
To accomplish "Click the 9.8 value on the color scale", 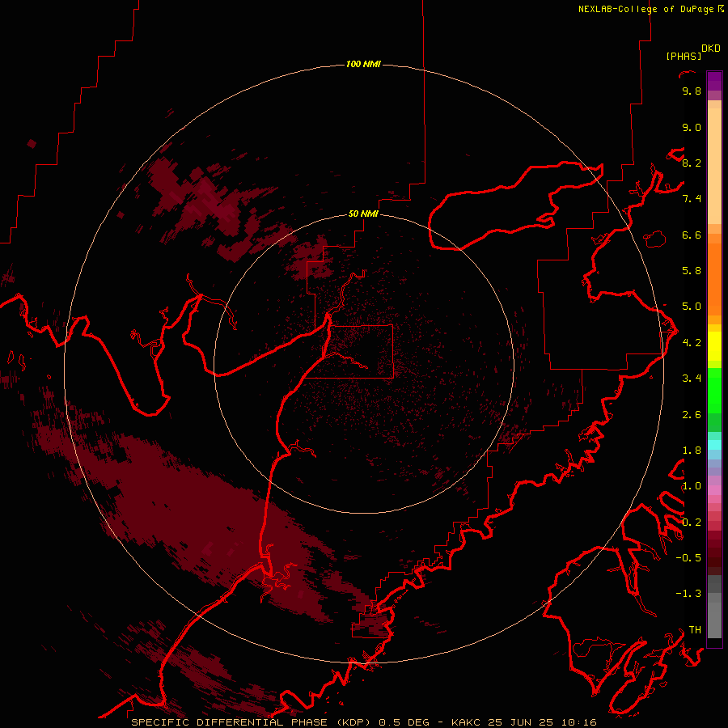I will (692, 91).
